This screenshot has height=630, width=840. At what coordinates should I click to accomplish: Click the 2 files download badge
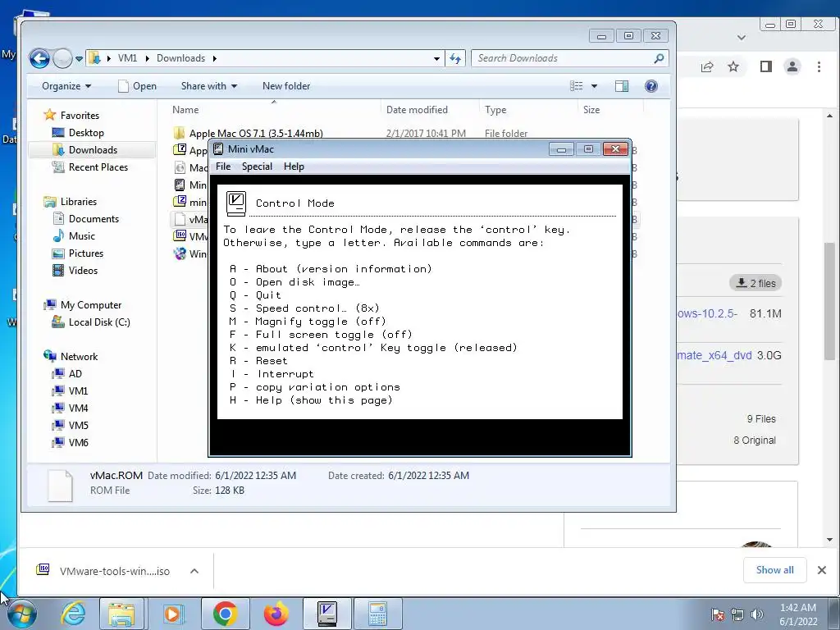(x=756, y=283)
